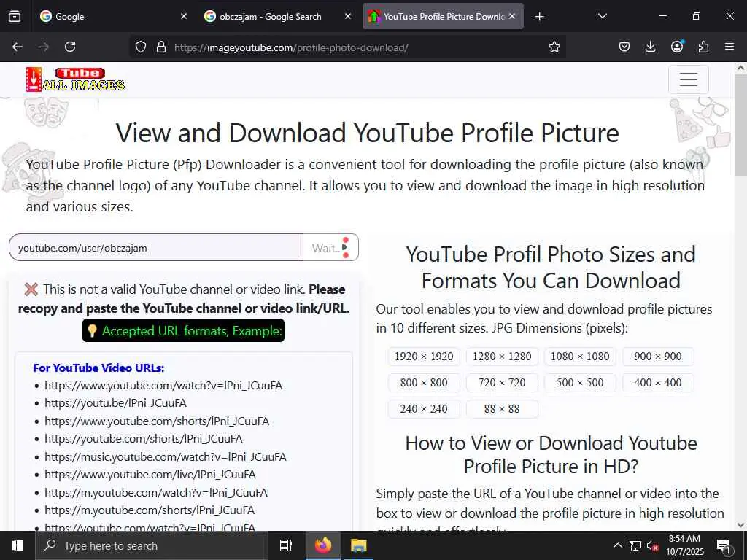The image size is (747, 560).
Task: Open File Explorer from the taskbar
Action: 358,545
